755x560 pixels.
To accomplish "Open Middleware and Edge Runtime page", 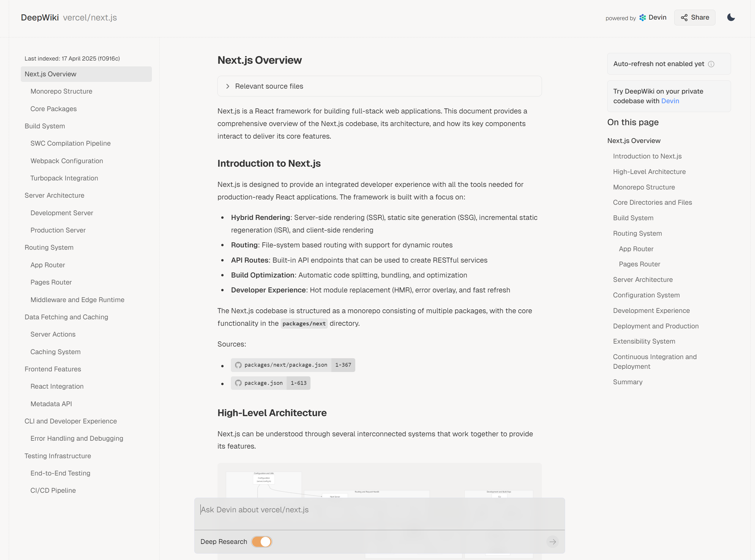I will [77, 300].
